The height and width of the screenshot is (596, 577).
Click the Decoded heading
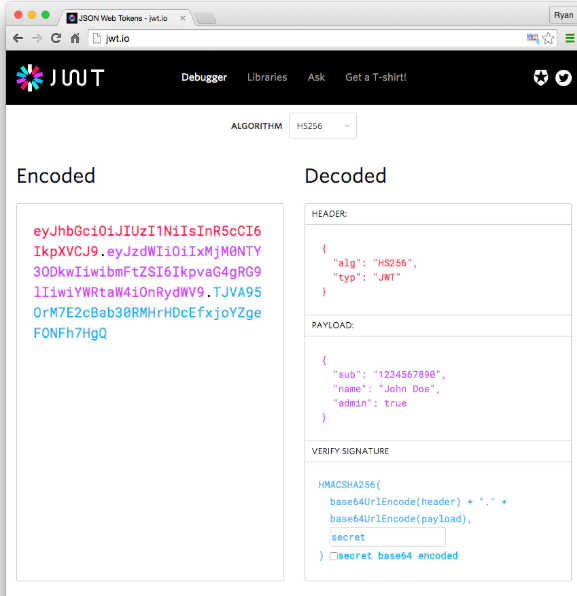pyautogui.click(x=346, y=176)
